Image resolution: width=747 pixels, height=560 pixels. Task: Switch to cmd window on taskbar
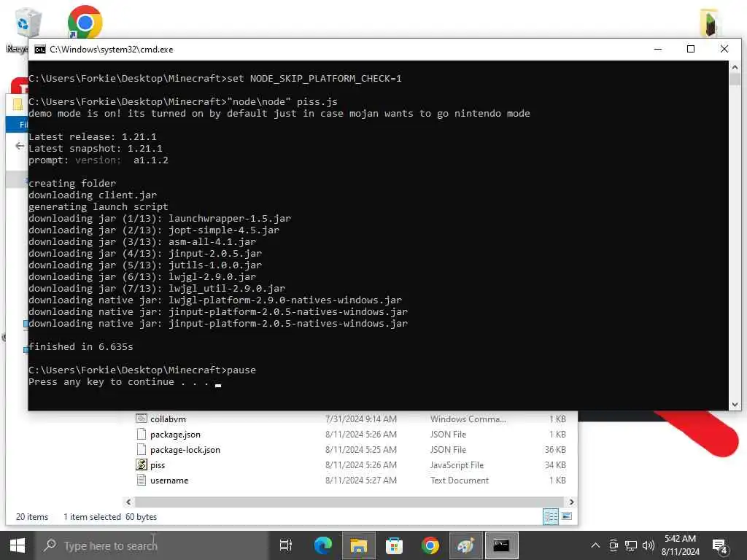501,545
